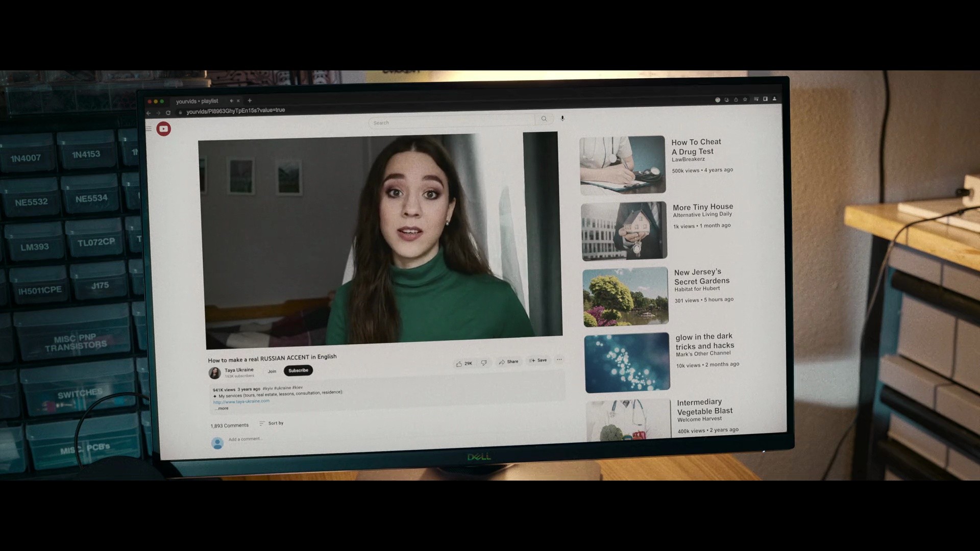The height and width of the screenshot is (551, 980).
Task: Dislike the video with thumbs-down icon
Action: click(484, 363)
